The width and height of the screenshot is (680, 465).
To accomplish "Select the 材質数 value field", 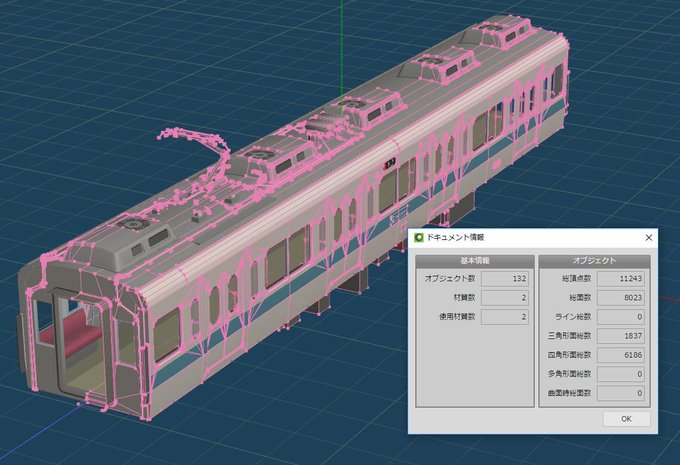I will (505, 298).
